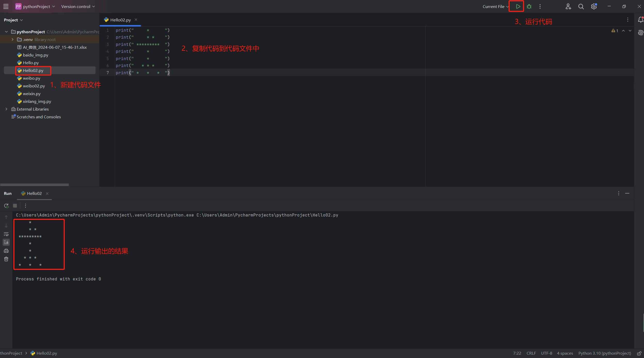Click on Hello02.py in project tree
The image size is (644, 358).
[x=33, y=71]
